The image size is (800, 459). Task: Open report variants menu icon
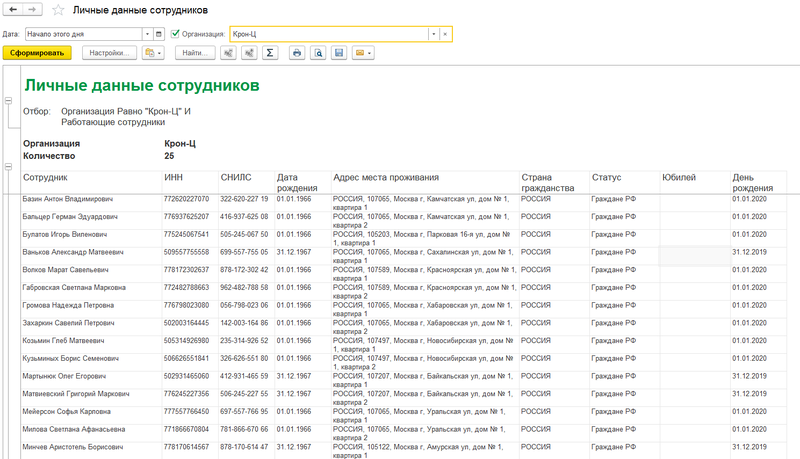tap(153, 53)
